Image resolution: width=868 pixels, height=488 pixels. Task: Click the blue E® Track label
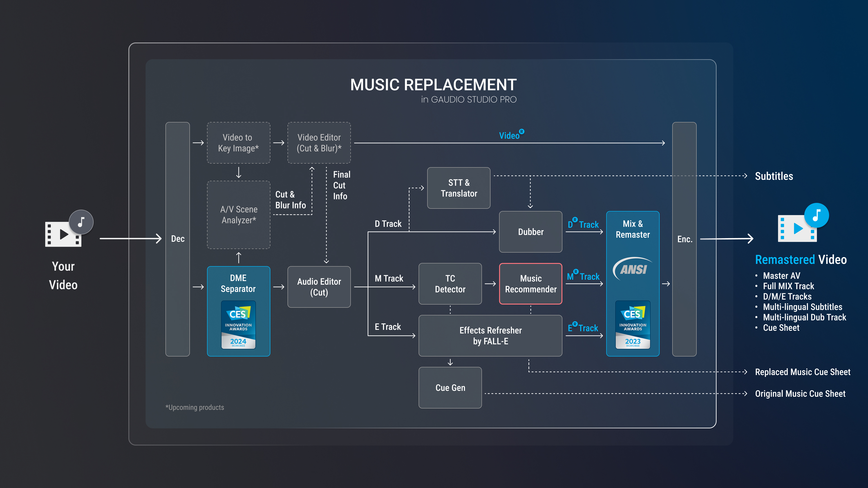(x=583, y=327)
